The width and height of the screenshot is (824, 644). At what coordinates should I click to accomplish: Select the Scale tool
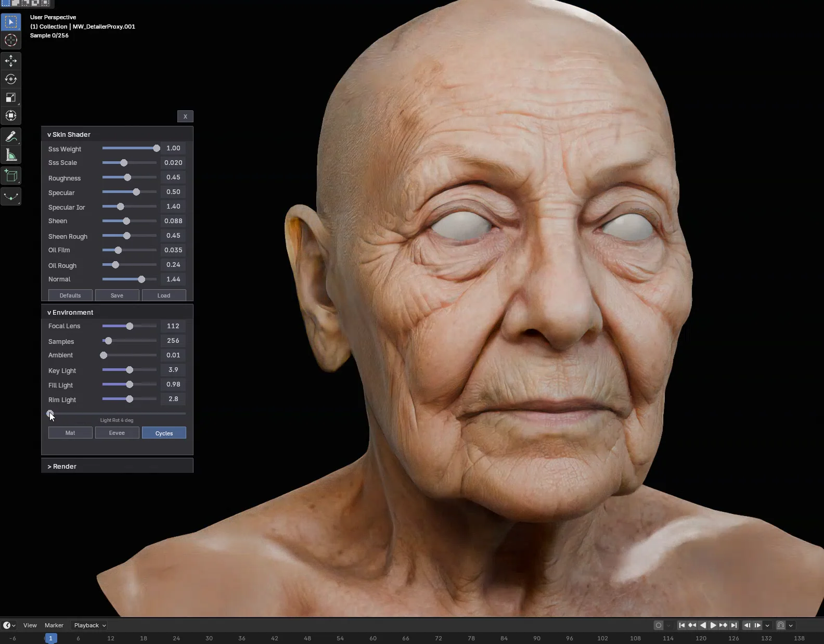pyautogui.click(x=11, y=97)
